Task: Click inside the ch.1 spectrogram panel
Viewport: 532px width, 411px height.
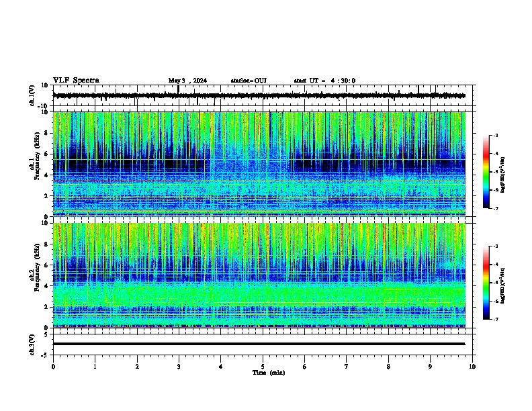Action: pyautogui.click(x=259, y=164)
